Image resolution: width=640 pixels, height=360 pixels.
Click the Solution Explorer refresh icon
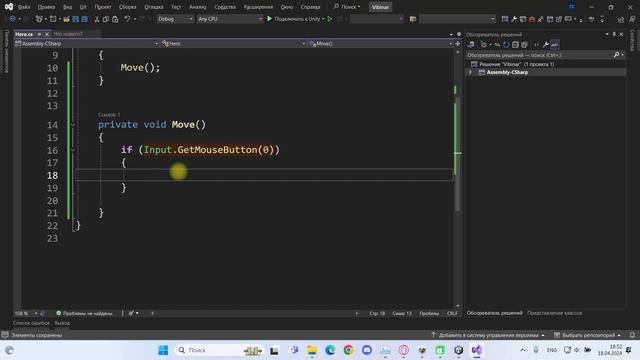(506, 44)
